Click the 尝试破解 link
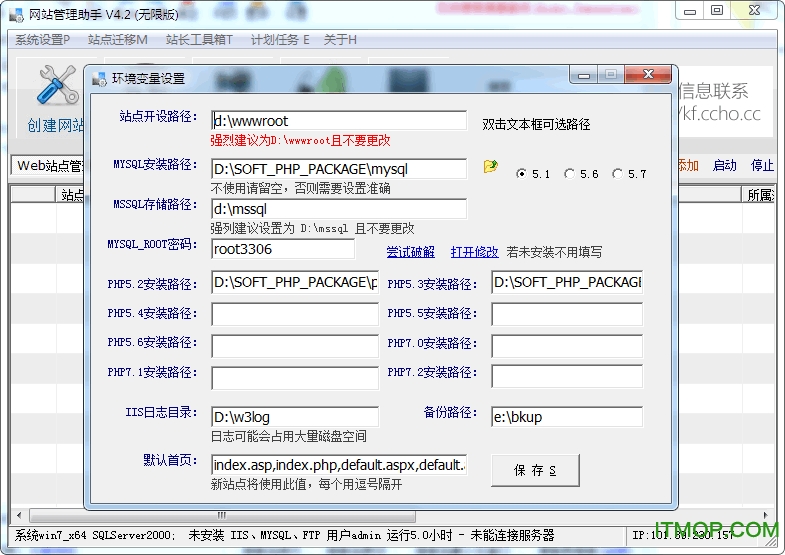This screenshot has width=785, height=555. click(x=411, y=252)
